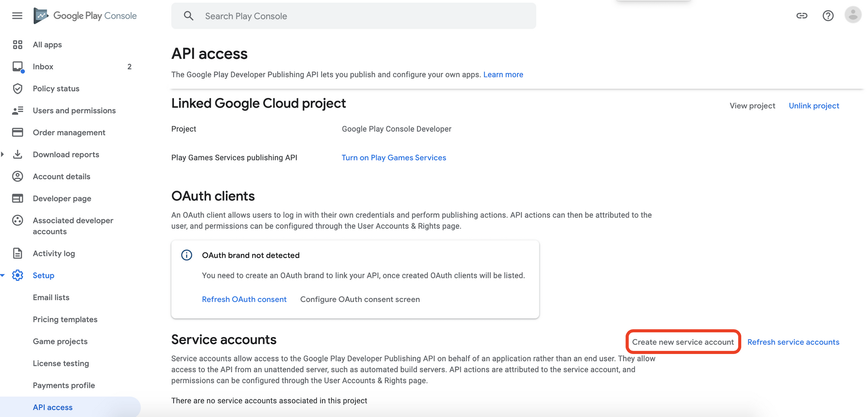Click the info icon in OAuth notice
868x417 pixels.
[187, 255]
